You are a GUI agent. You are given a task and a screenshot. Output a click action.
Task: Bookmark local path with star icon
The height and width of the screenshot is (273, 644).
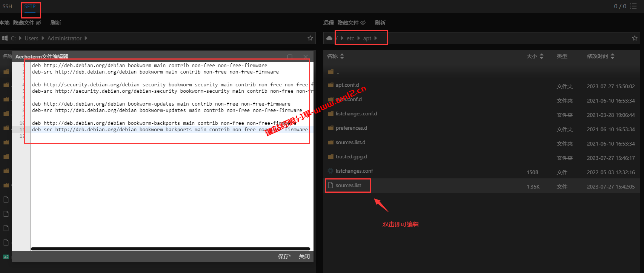click(x=310, y=38)
